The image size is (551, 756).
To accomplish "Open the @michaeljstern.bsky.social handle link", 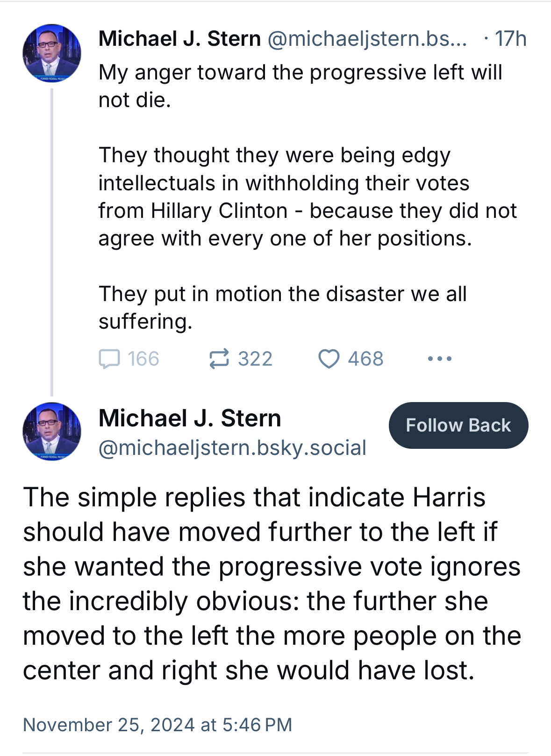I will [x=232, y=448].
